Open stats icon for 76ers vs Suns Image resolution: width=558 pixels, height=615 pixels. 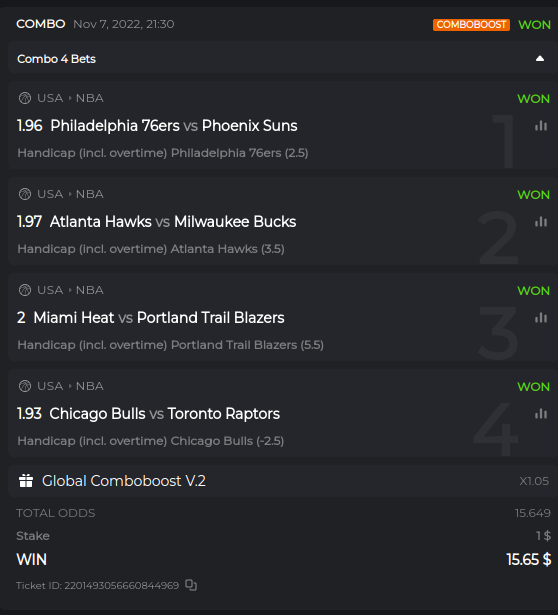541,126
